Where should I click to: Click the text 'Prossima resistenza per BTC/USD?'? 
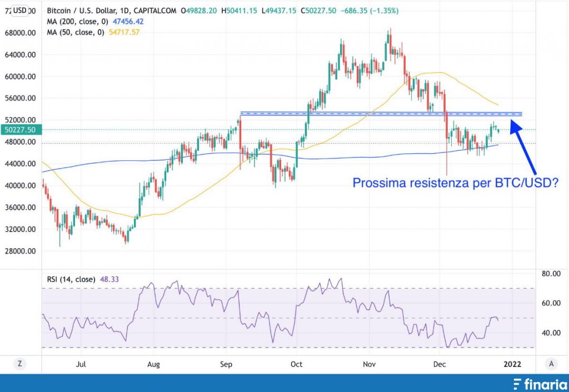tap(456, 183)
